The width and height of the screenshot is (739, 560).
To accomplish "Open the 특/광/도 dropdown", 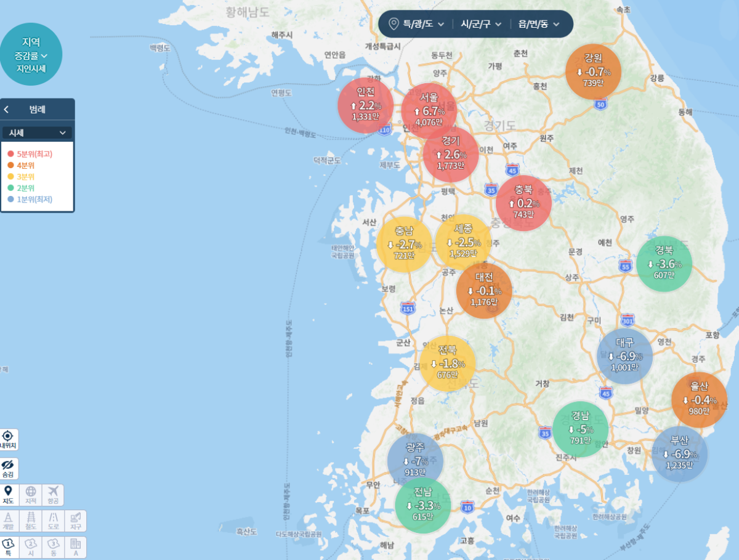I will pyautogui.click(x=424, y=24).
